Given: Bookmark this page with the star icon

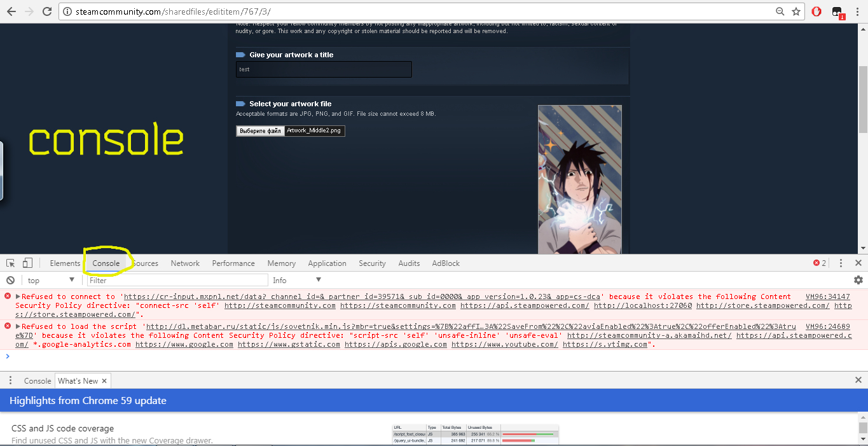Looking at the screenshot, I should click(x=796, y=11).
